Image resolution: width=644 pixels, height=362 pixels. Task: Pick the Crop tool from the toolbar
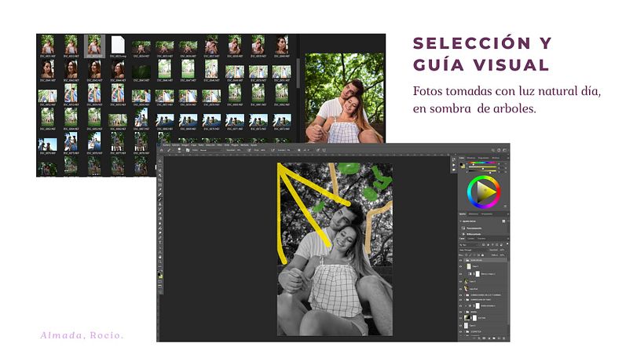pos(160,180)
